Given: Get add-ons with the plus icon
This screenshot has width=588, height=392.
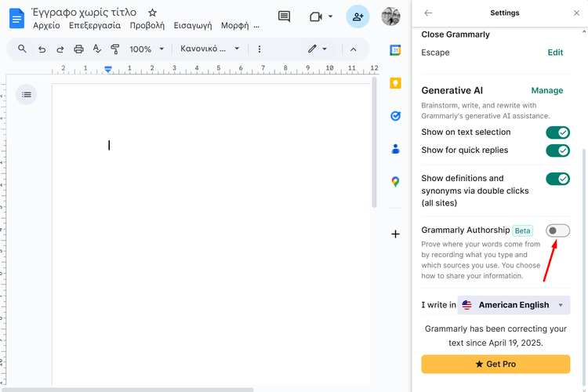Looking at the screenshot, I should (395, 234).
